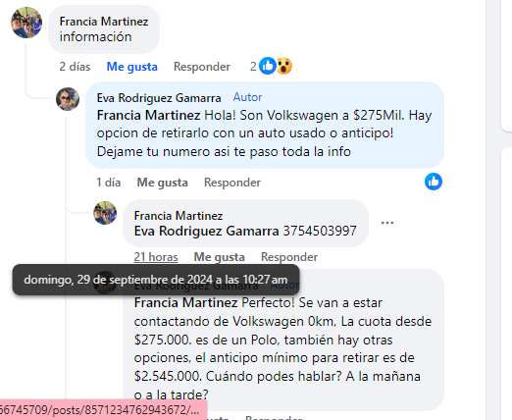Click the like reaction icon on Eva's first reply
Screen dimensions: 512x420
click(x=434, y=182)
